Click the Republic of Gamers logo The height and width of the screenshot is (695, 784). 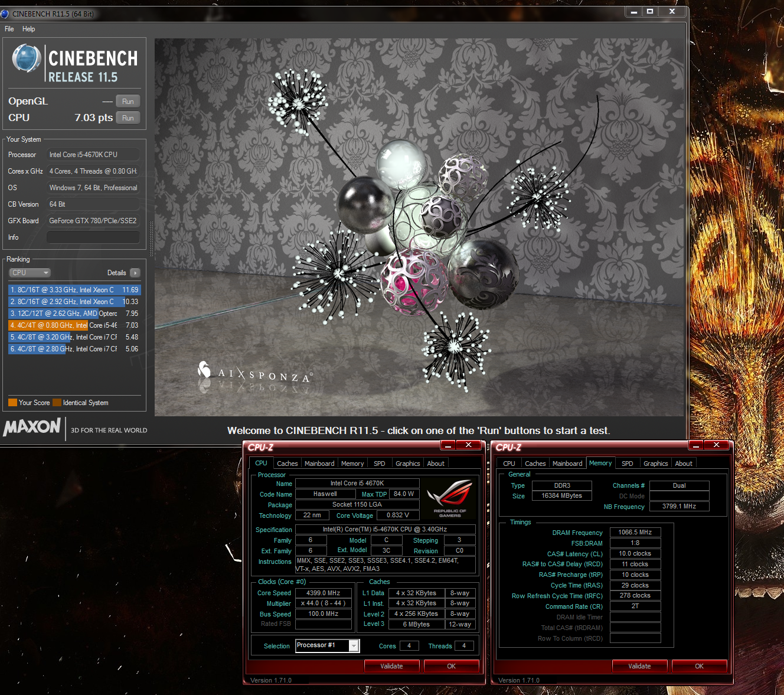tap(450, 498)
